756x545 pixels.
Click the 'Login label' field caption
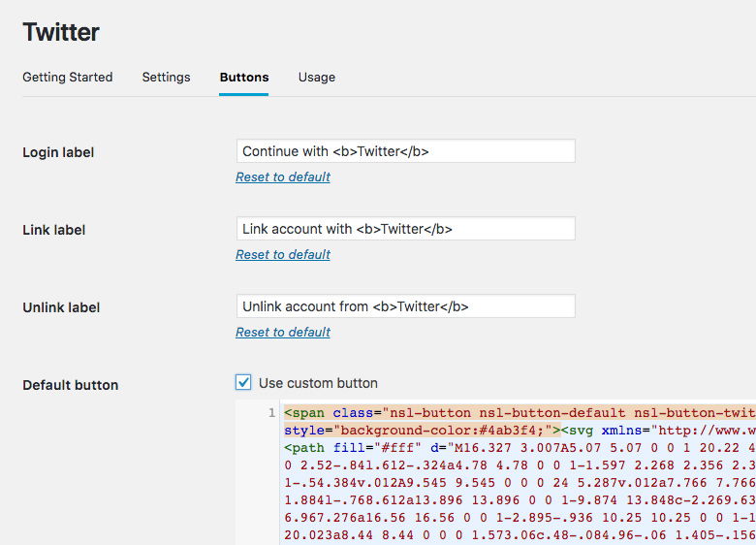(x=58, y=152)
